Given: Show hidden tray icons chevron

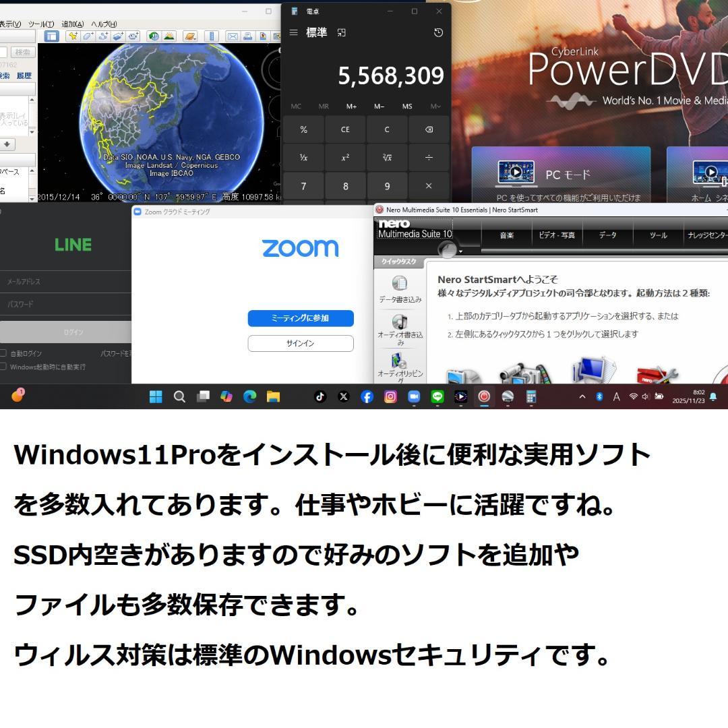Looking at the screenshot, I should 582,396.
